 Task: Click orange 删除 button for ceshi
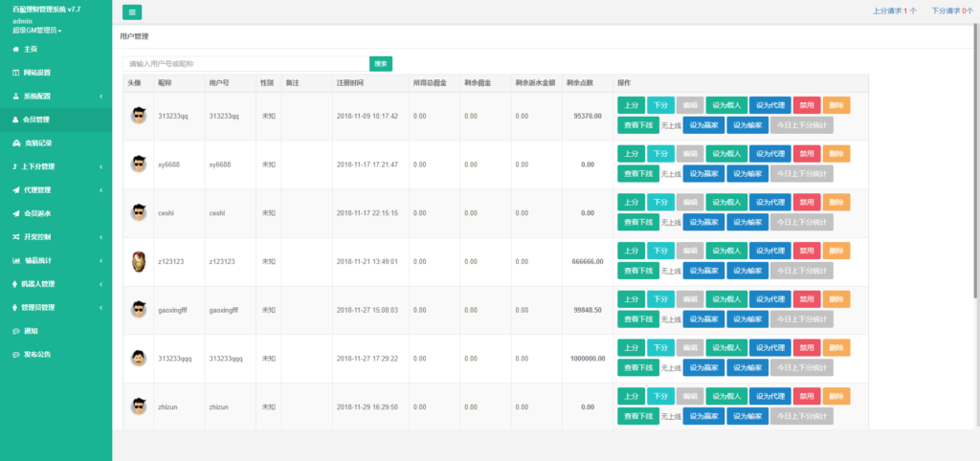(836, 203)
